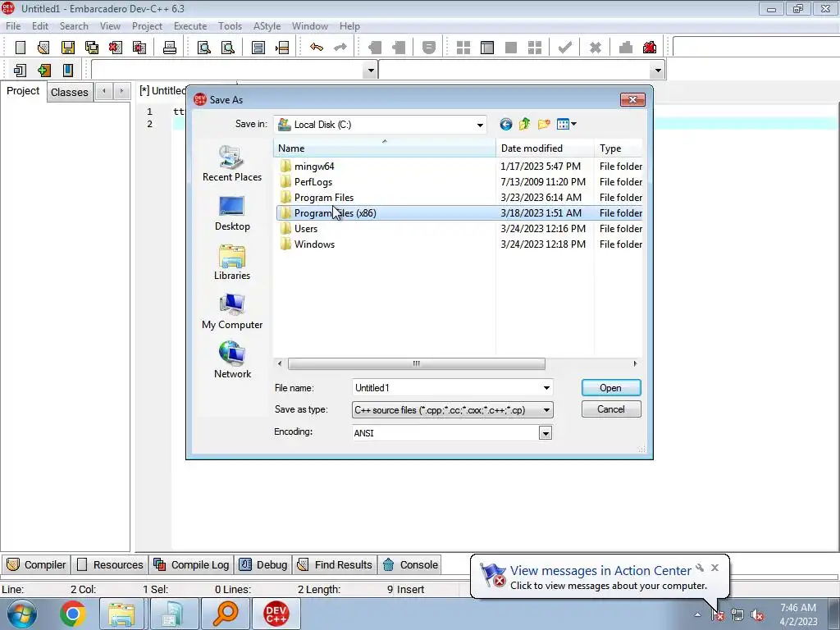Click the Open file toolbar icon
Image resolution: width=840 pixels, height=630 pixels.
pos(43,48)
